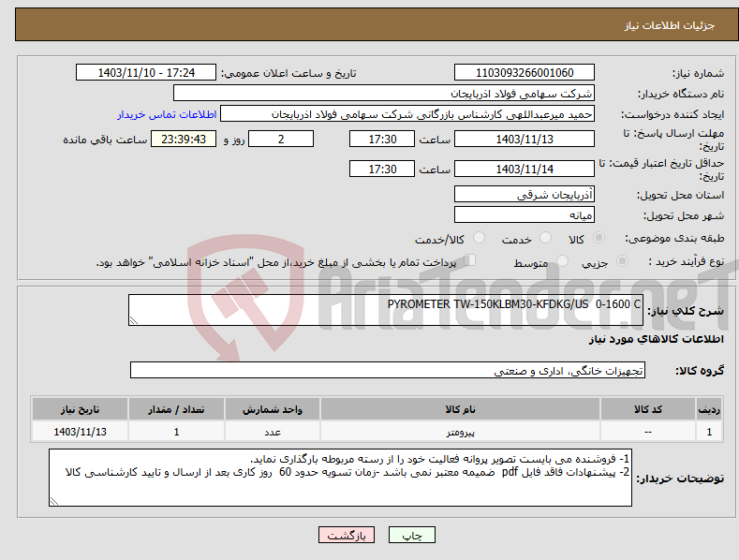Screen dimensions: 739x560
Task: Click response deadline date 1403/11/13 field
Action: (x=525, y=139)
